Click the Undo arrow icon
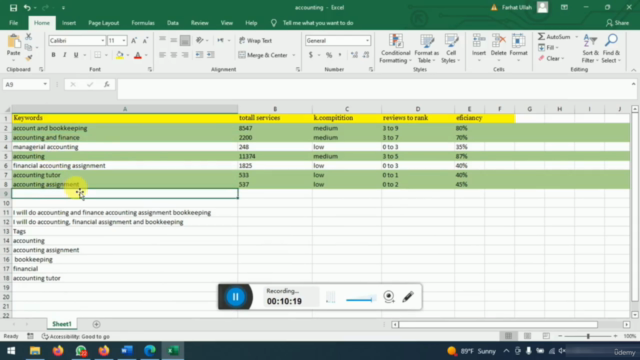Image resolution: width=640 pixels, height=360 pixels. click(27, 8)
